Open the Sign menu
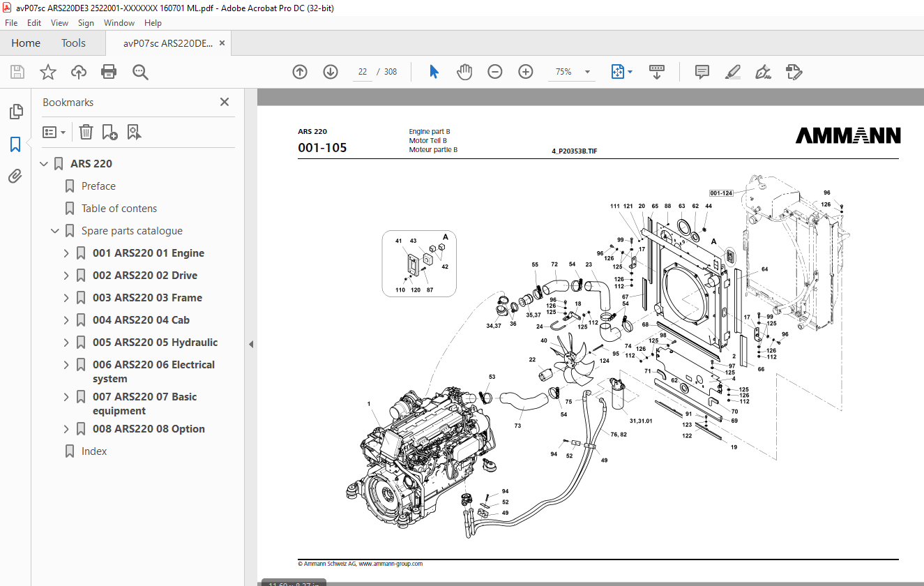The image size is (924, 586). point(86,23)
